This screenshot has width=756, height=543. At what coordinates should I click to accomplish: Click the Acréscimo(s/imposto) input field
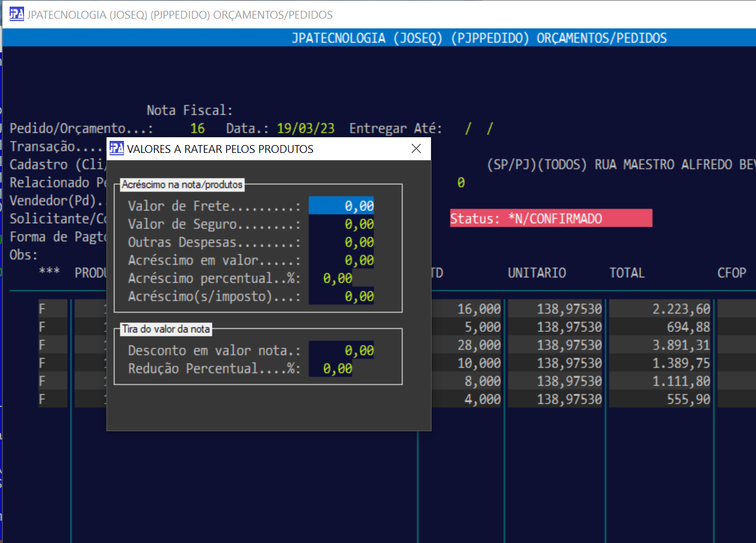coord(341,296)
